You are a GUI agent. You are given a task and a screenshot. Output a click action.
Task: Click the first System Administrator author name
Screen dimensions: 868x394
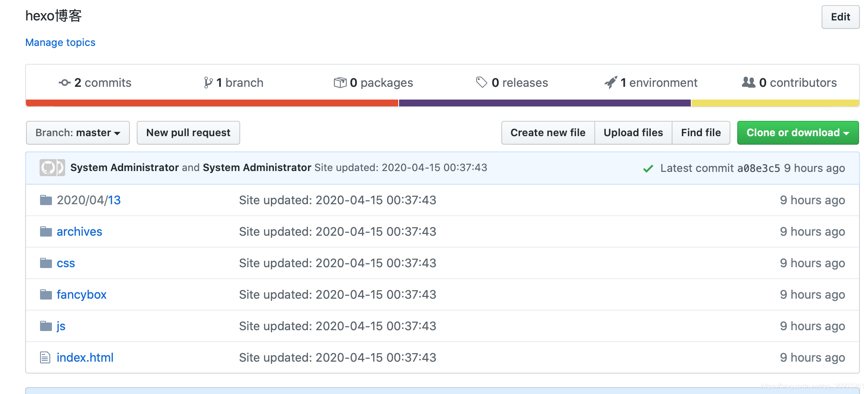click(x=124, y=168)
